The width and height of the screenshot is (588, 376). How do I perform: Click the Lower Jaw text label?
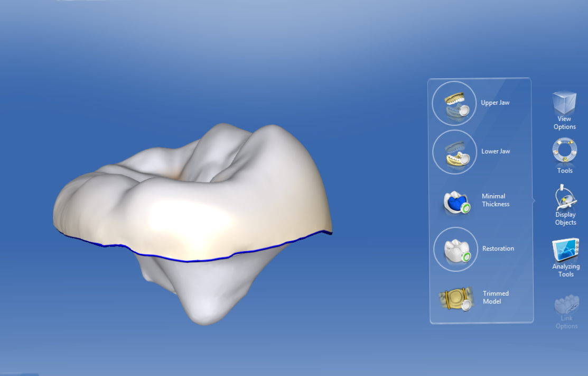coord(496,151)
